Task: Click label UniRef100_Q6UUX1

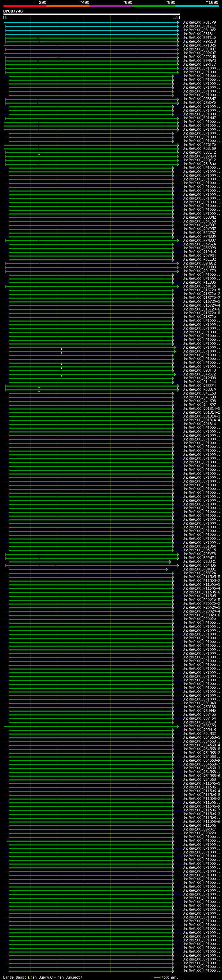Action: [199, 561]
